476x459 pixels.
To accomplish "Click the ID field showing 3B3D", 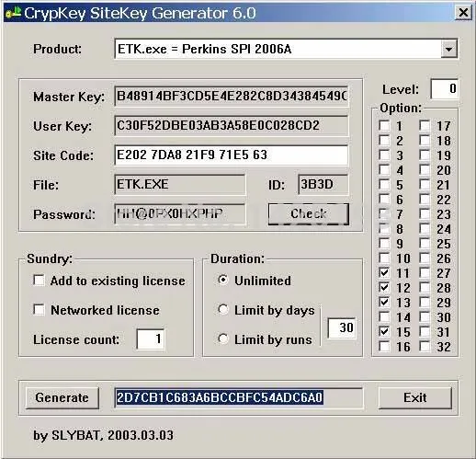I will [323, 185].
